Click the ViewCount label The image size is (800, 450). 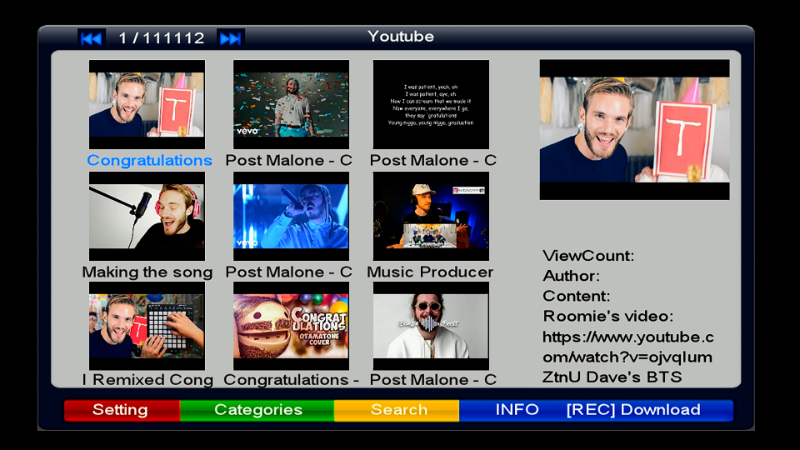point(588,256)
